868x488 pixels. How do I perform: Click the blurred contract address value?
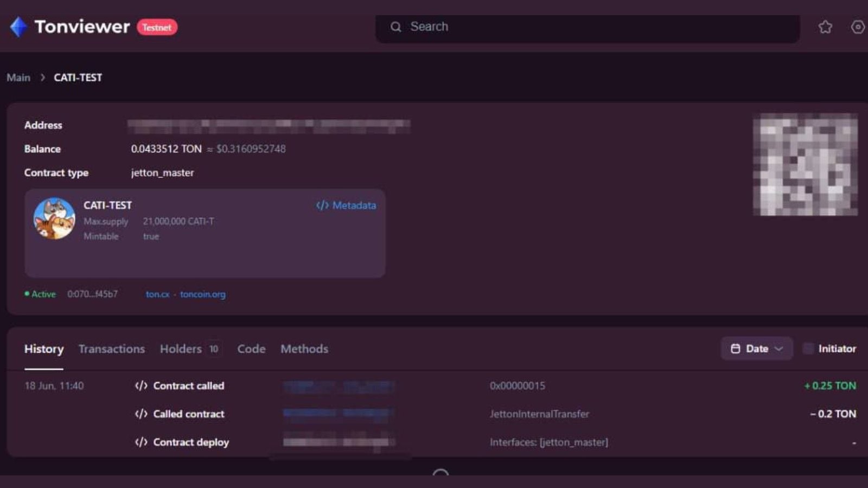[269, 126]
